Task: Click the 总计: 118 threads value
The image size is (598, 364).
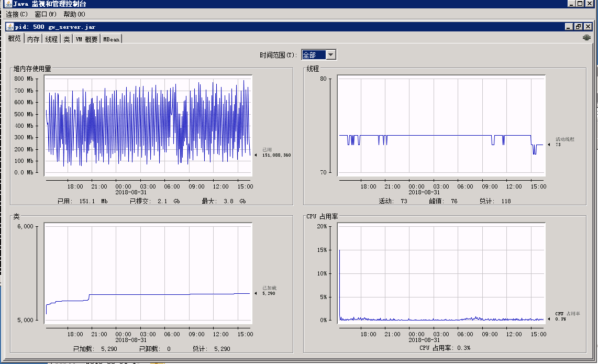Action: click(495, 201)
